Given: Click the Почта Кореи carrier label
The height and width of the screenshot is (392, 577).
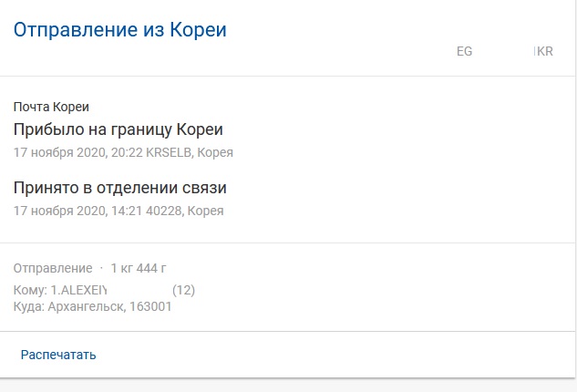Looking at the screenshot, I should 51,107.
